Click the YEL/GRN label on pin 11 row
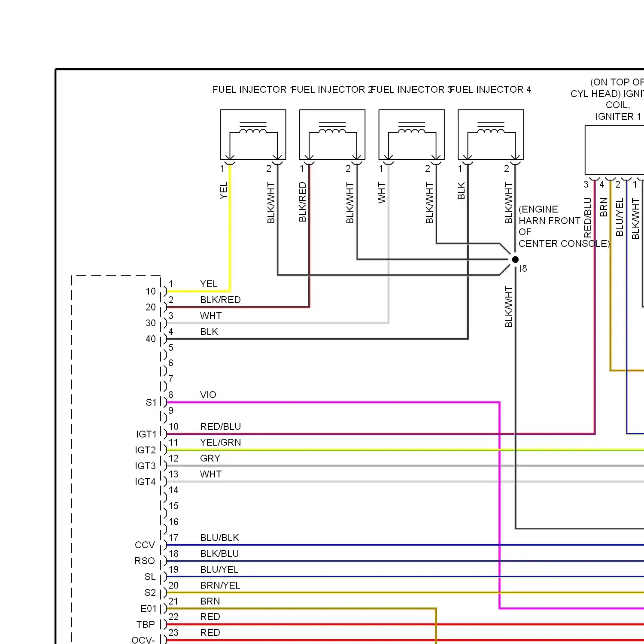 click(221, 442)
